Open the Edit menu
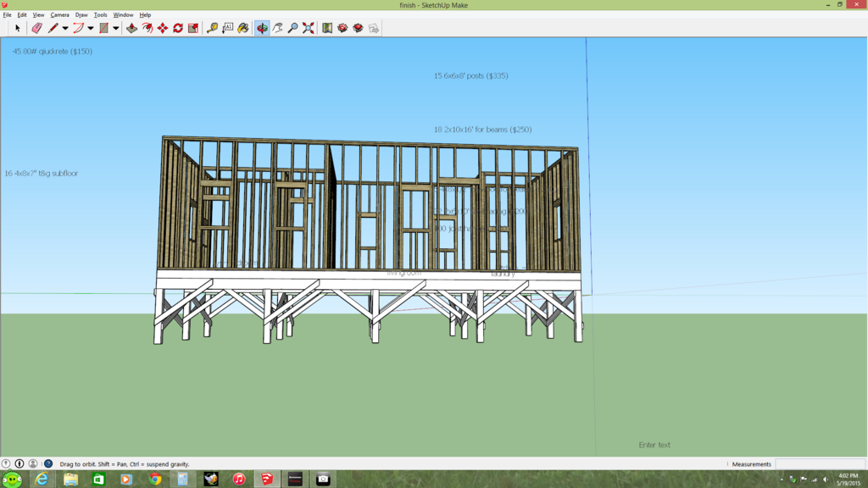868x488 pixels. [x=22, y=15]
